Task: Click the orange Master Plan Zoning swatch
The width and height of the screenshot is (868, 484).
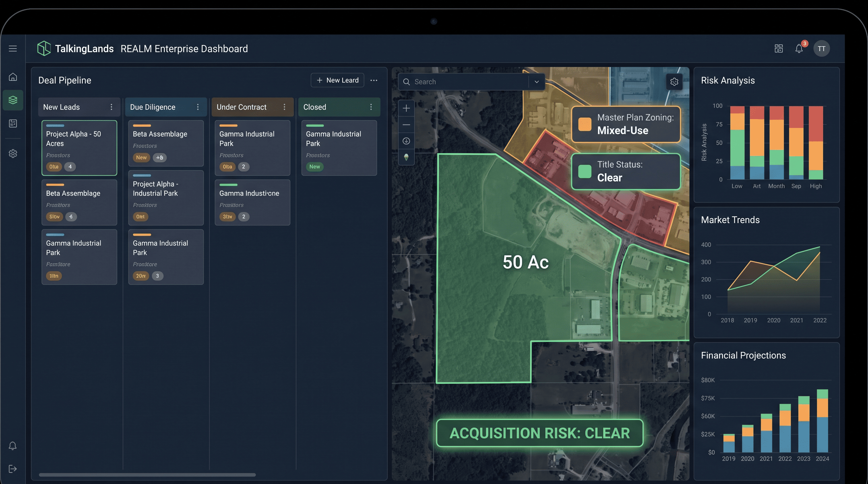Action: (x=585, y=124)
